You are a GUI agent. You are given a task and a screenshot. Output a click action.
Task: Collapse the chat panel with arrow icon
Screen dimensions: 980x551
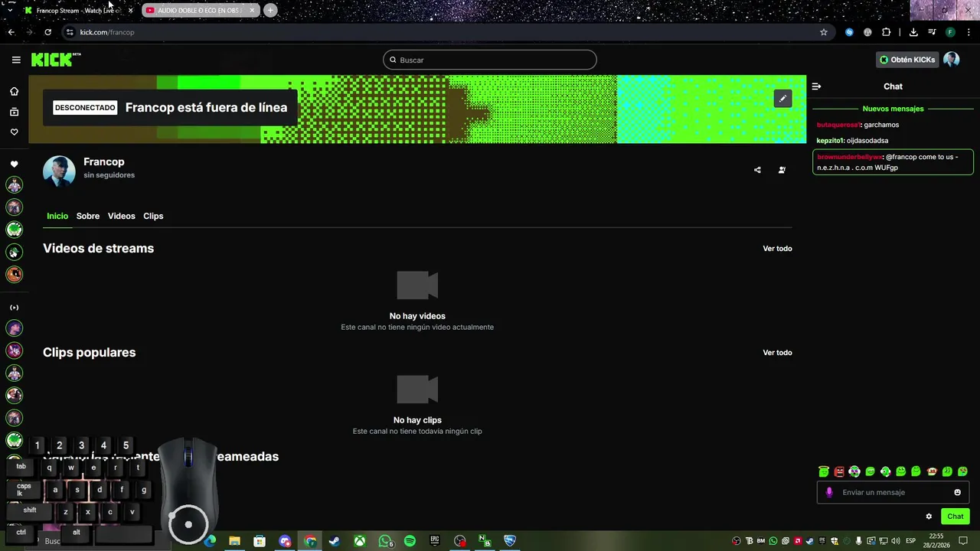[x=816, y=86]
